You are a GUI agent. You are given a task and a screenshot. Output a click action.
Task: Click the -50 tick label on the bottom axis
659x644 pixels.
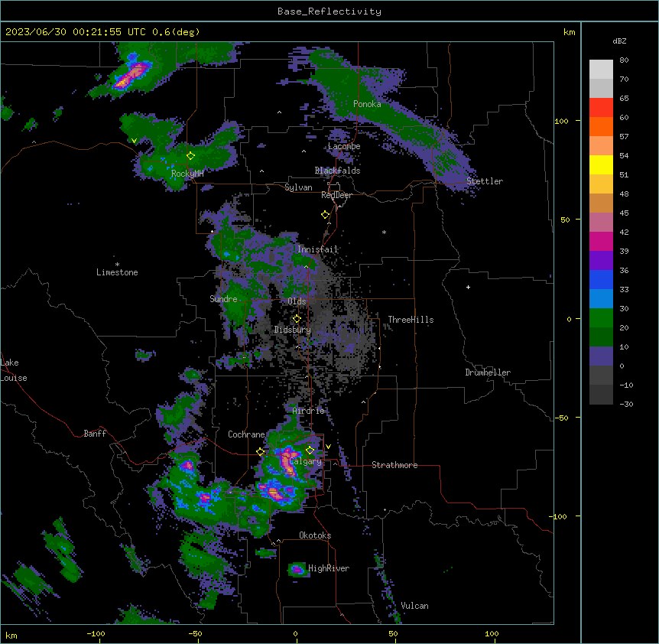point(195,633)
